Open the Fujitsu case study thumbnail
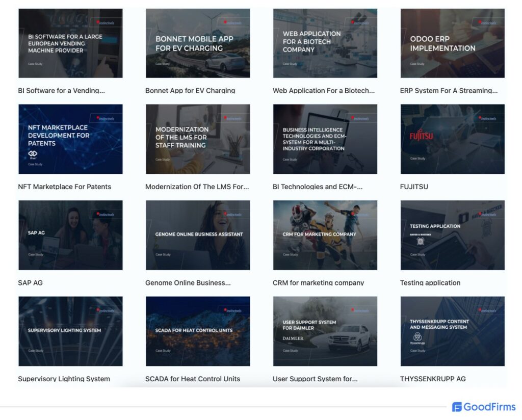This screenshot has height=420, width=522. click(x=453, y=139)
